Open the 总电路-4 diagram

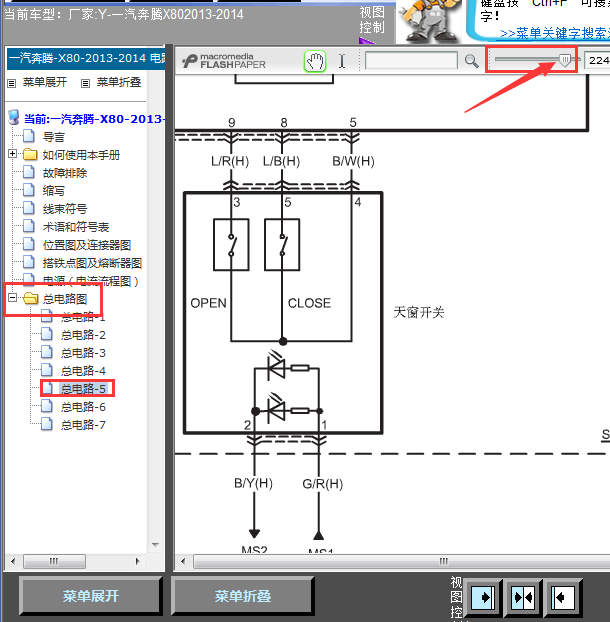point(83,371)
